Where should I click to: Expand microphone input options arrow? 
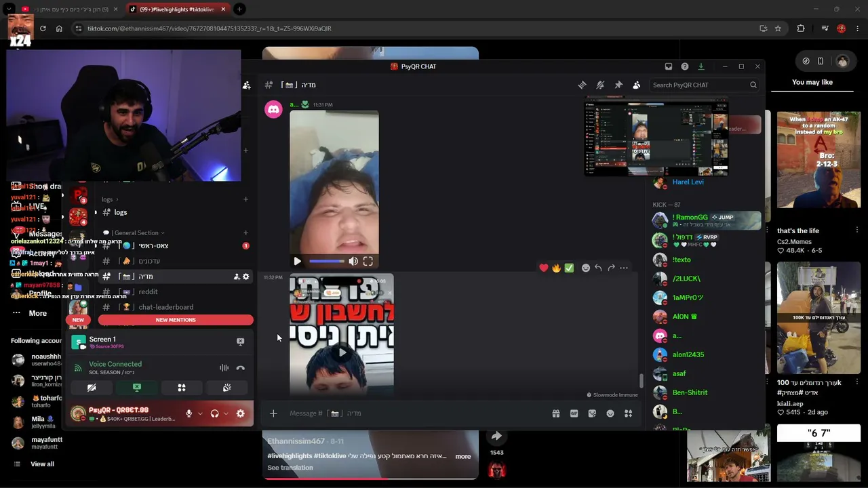200,413
